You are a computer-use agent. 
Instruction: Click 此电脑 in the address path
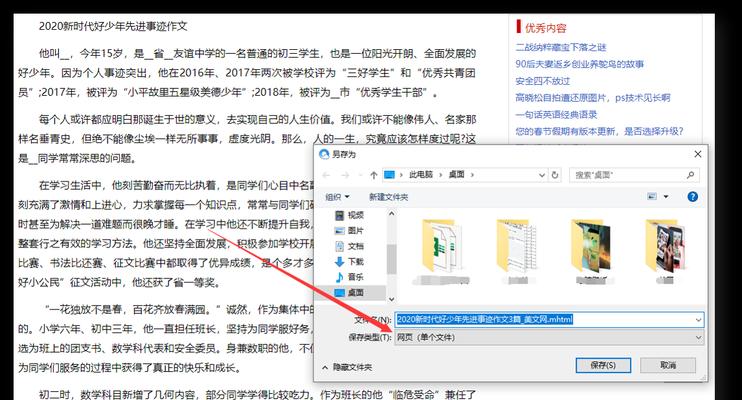[421, 175]
